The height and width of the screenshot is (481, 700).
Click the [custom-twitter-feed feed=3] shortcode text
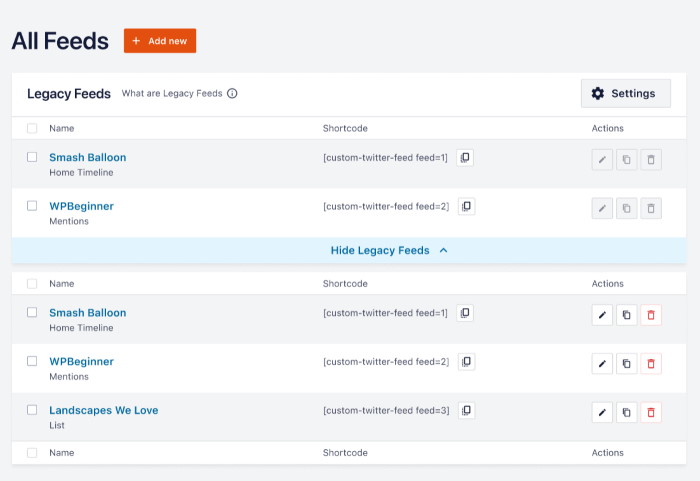coord(386,410)
